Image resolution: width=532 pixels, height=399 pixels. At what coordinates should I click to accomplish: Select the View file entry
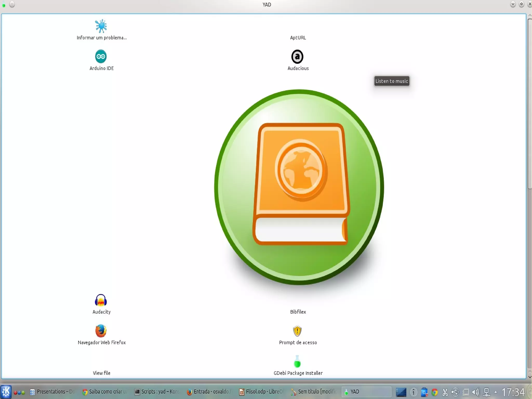click(102, 373)
